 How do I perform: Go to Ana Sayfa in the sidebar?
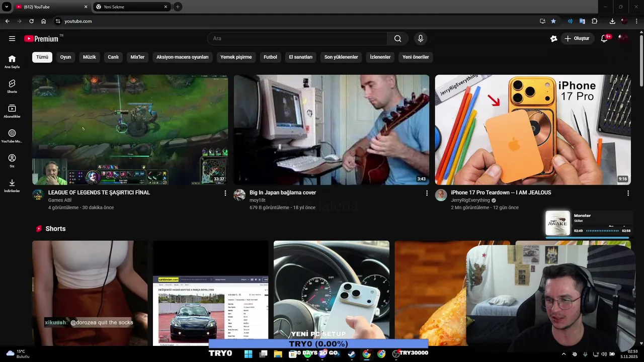coord(12,61)
